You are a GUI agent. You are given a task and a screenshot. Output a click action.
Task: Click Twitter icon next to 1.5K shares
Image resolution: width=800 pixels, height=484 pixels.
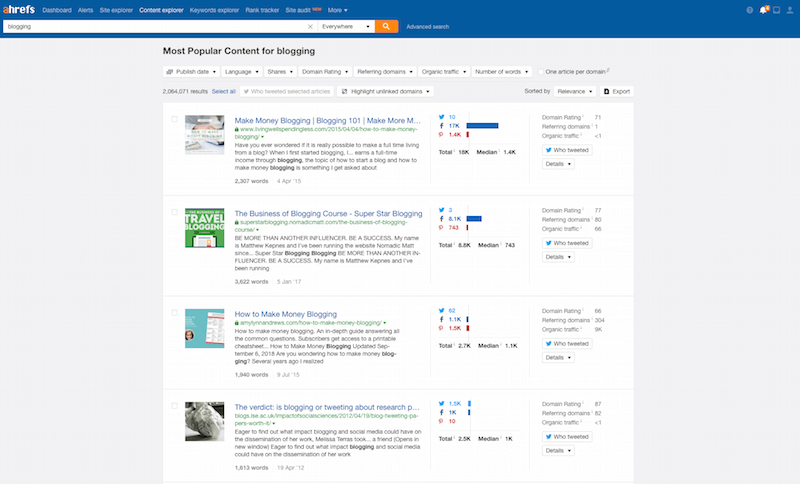[441, 403]
